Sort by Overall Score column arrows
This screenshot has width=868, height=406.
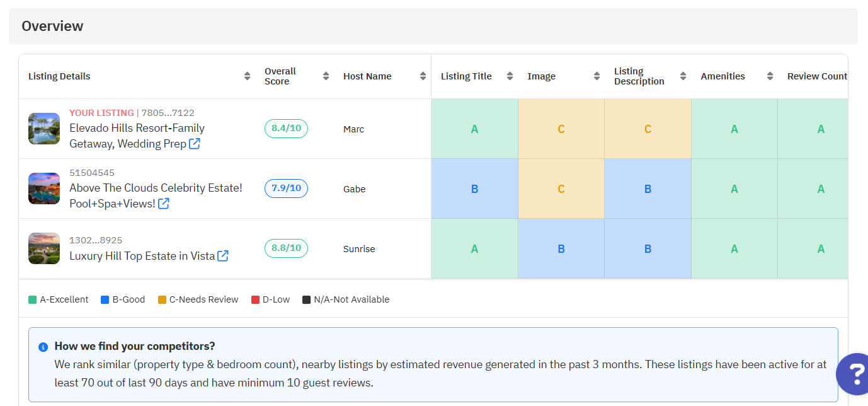[x=326, y=76]
